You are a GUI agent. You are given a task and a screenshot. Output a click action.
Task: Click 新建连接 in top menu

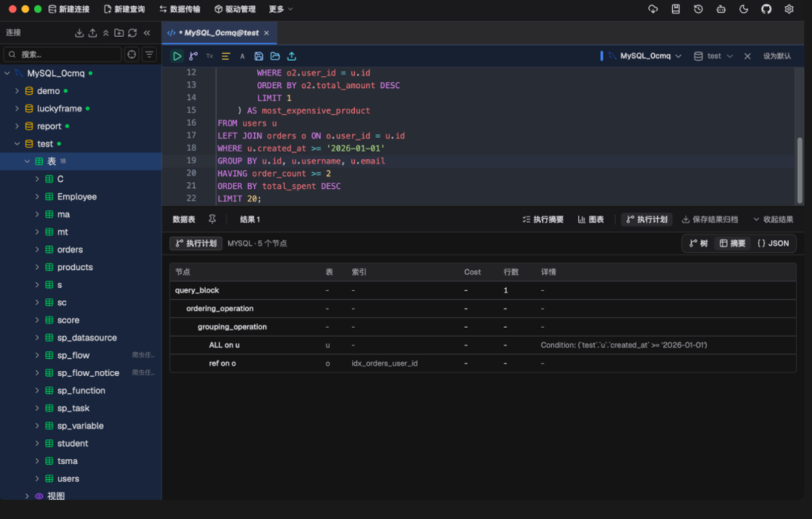point(68,9)
